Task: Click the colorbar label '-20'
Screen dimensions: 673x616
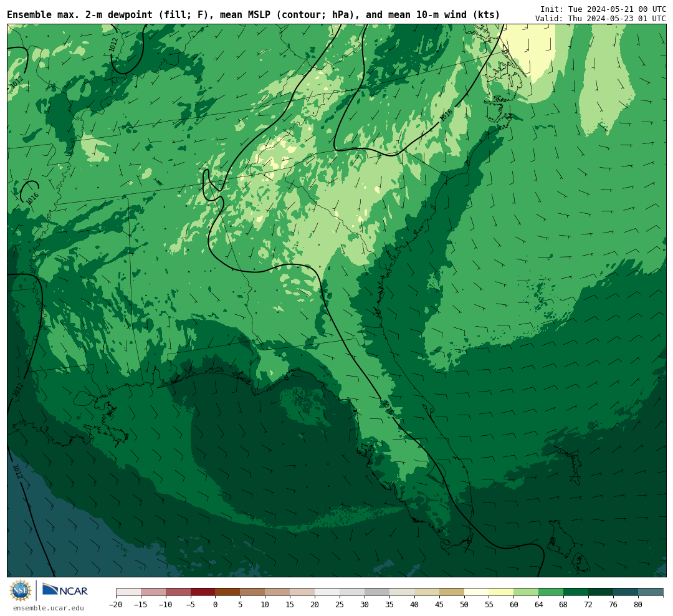Action: (x=115, y=604)
